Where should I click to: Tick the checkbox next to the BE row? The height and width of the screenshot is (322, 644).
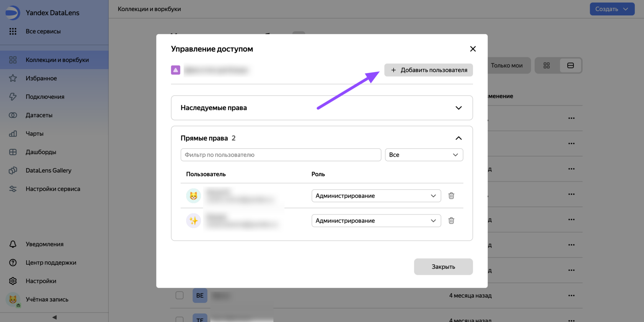179,296
